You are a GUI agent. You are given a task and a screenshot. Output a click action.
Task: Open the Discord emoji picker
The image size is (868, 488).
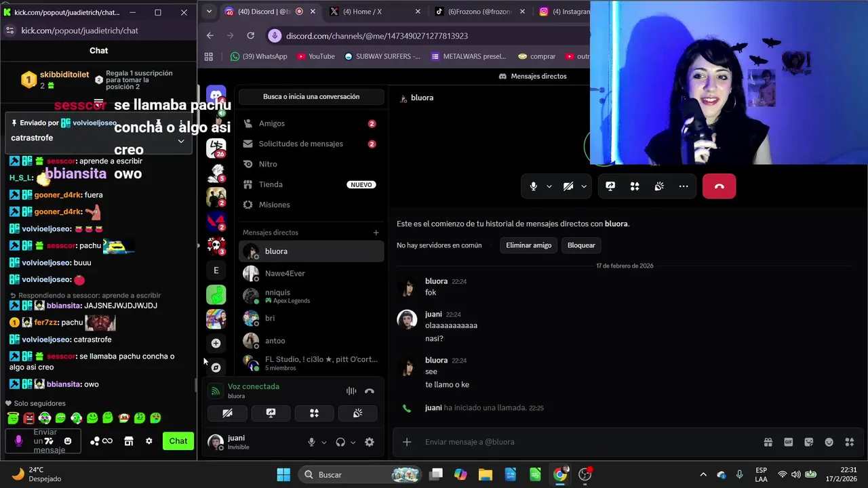(829, 442)
